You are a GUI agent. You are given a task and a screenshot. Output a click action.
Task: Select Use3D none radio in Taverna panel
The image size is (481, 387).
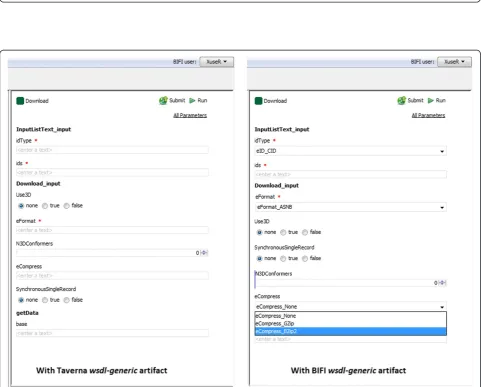[21, 206]
